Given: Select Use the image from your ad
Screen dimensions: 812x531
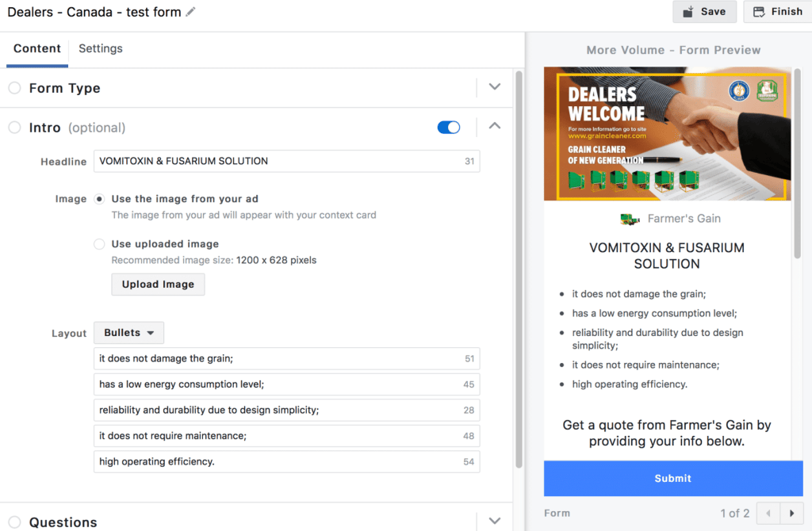Looking at the screenshot, I should point(99,199).
